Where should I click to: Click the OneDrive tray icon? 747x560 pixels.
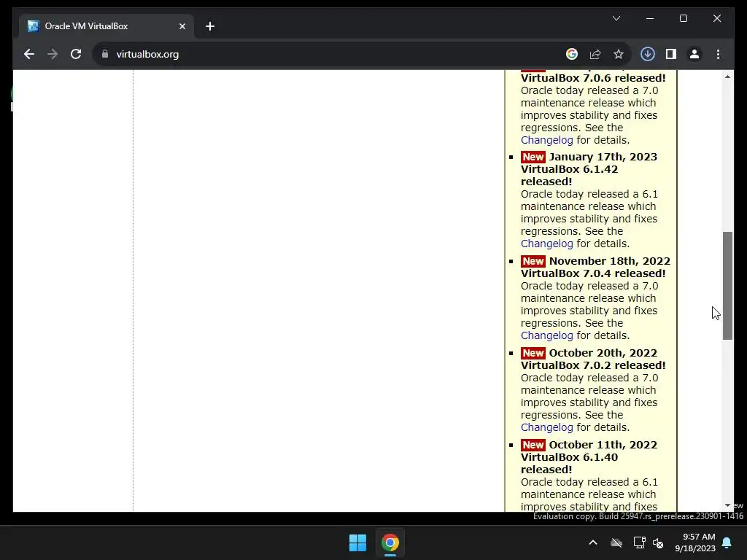pyautogui.click(x=616, y=542)
